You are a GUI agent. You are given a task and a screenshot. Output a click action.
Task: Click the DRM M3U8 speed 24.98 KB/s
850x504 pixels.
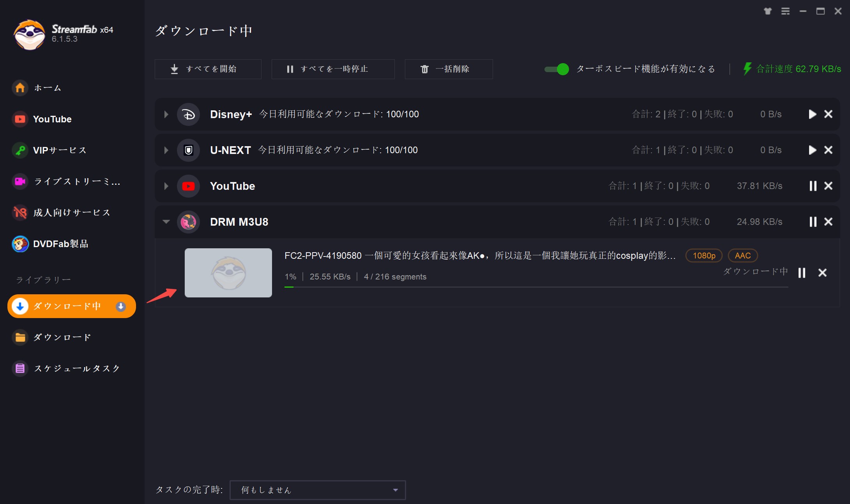760,222
